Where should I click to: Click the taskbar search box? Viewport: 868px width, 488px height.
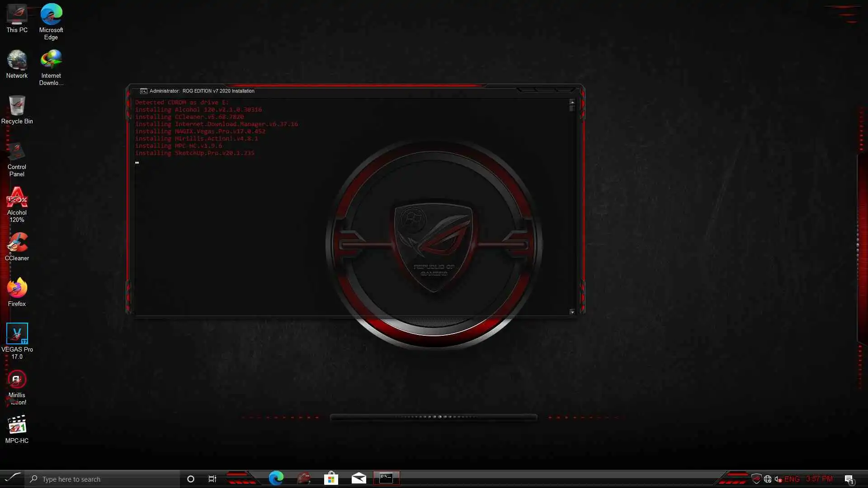click(104, 479)
